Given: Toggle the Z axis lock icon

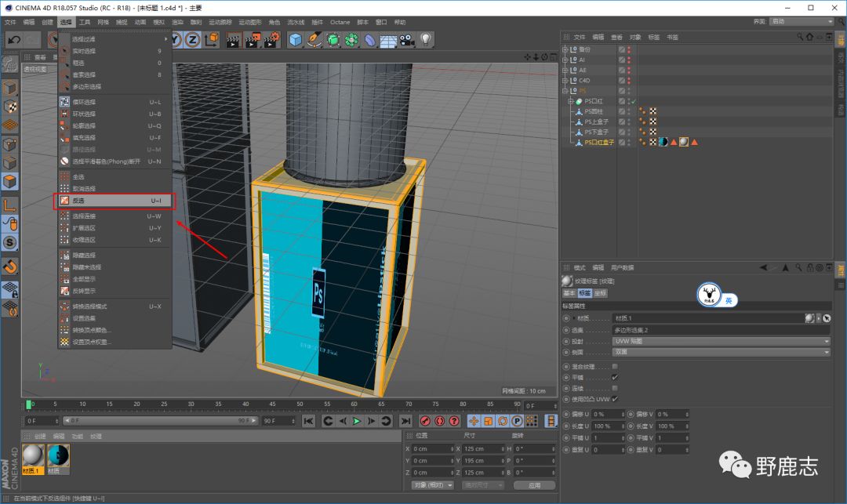Looking at the screenshot, I should [x=192, y=39].
